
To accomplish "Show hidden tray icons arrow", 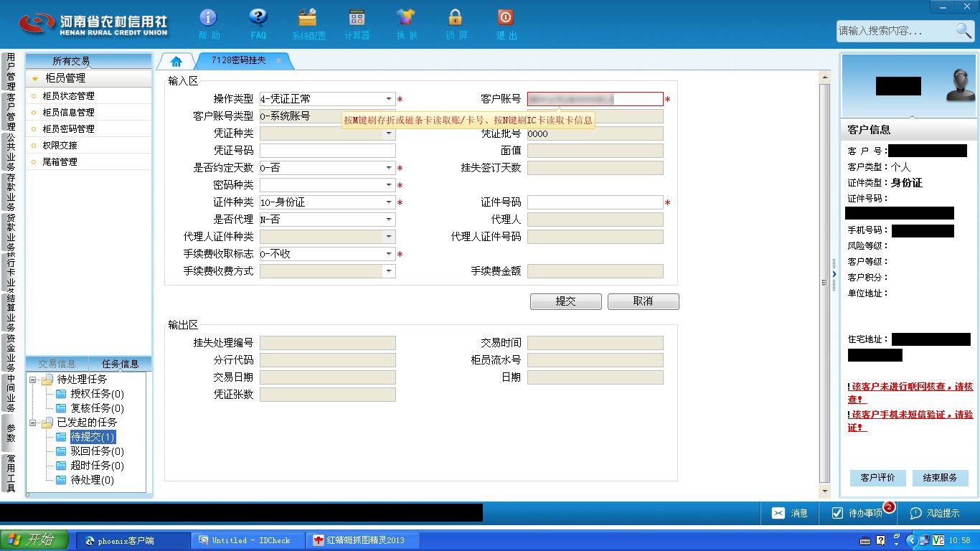I will (912, 540).
